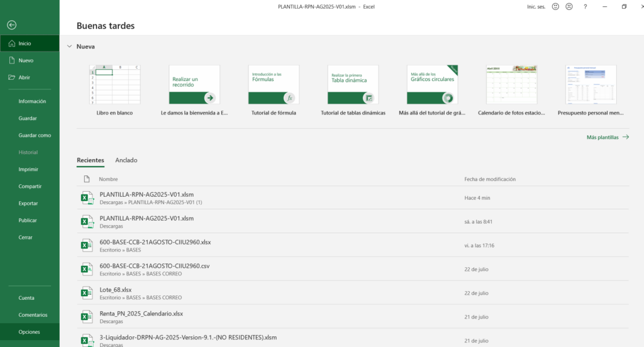
Task: Open the Presupuesto personal mensual template
Action: (591, 91)
